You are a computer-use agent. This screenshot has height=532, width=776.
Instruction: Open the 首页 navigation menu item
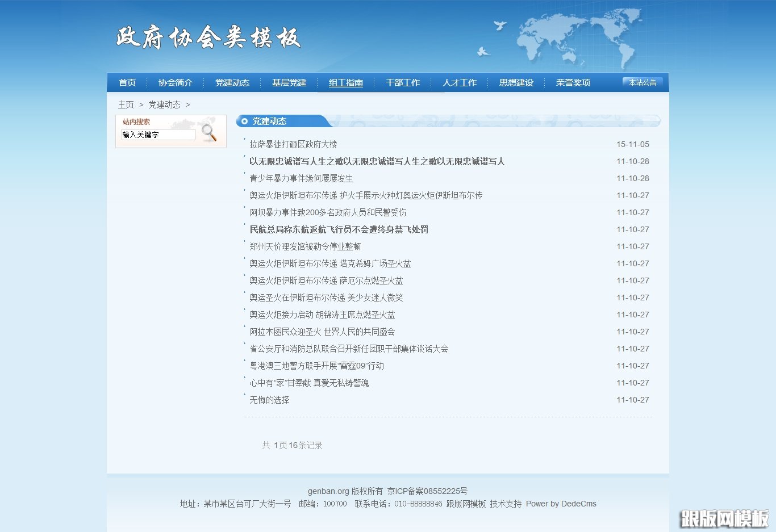tap(126, 82)
